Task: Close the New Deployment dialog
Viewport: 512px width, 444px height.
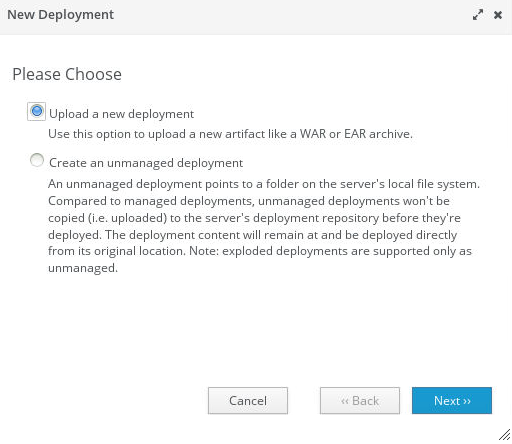Action: [498, 15]
